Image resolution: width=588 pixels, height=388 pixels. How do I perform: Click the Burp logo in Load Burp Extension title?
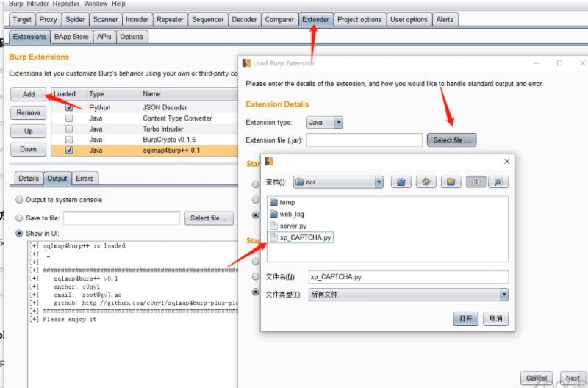(x=246, y=63)
